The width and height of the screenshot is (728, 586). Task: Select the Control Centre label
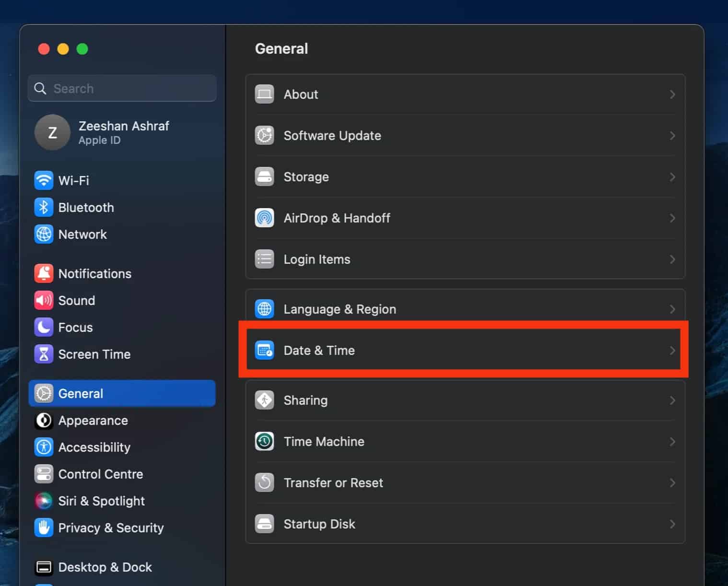pyautogui.click(x=101, y=474)
